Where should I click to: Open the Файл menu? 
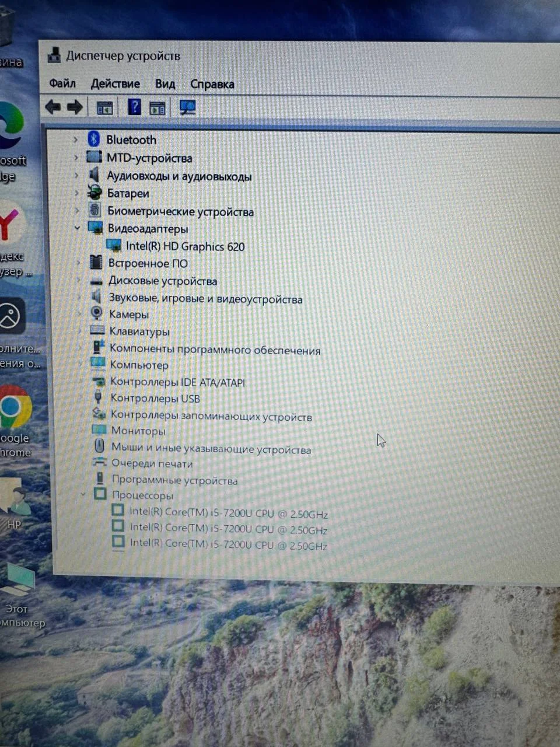pyautogui.click(x=62, y=83)
